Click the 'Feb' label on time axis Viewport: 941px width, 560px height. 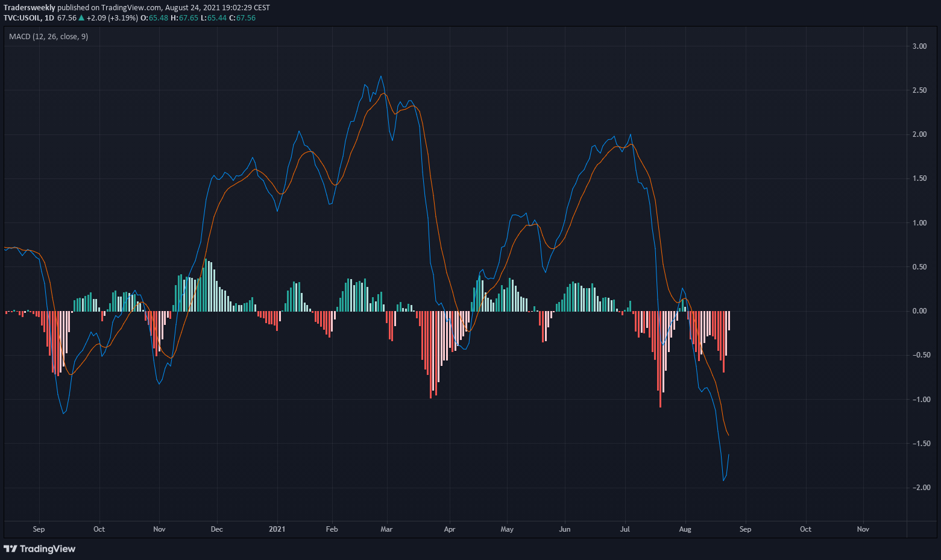pyautogui.click(x=332, y=529)
